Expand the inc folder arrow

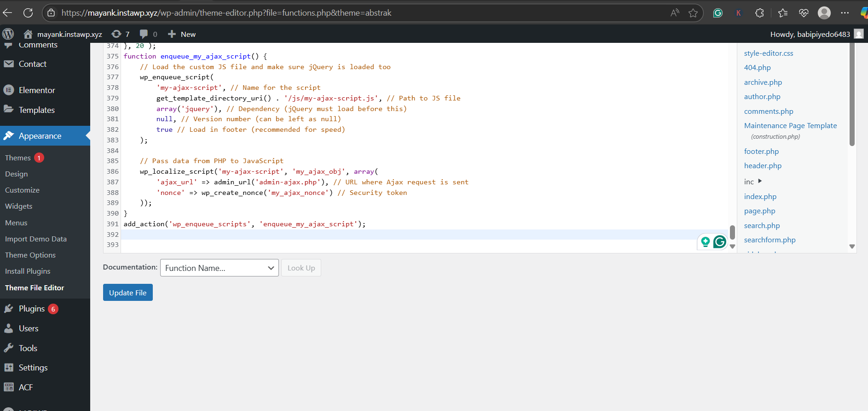click(760, 181)
